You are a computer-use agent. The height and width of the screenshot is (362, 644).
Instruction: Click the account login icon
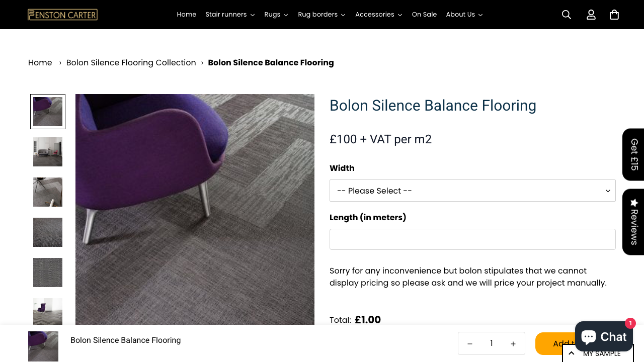[591, 14]
